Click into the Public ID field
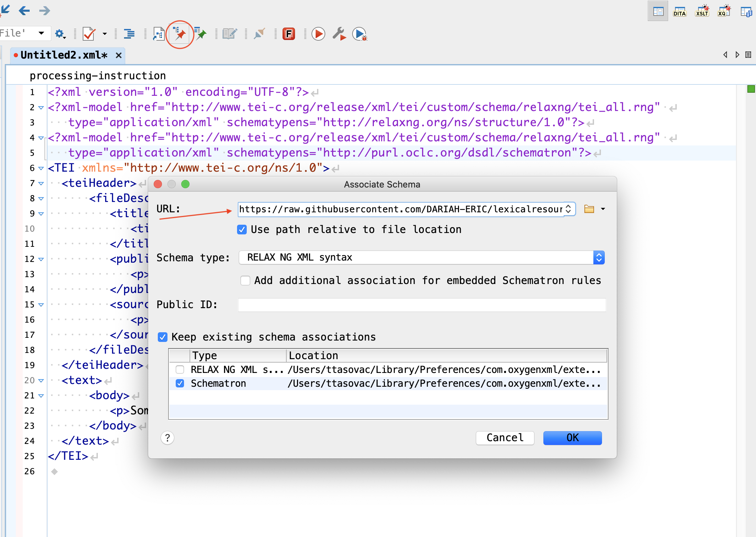Viewport: 756px width, 537px height. tap(422, 305)
